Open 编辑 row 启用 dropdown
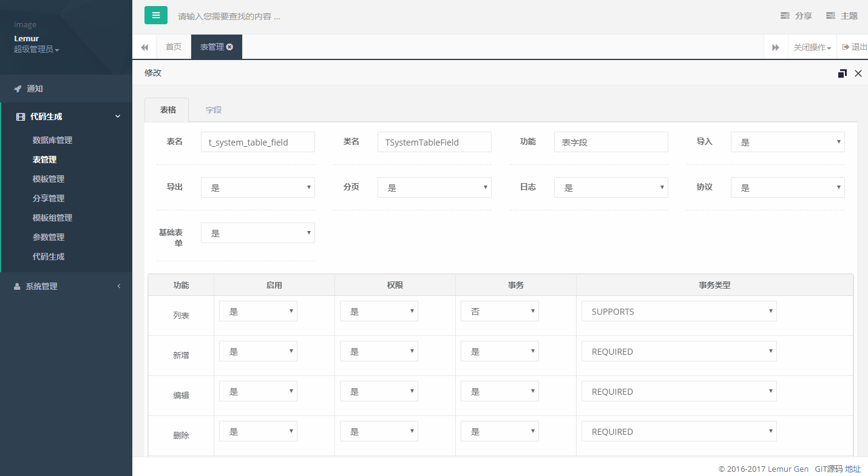 pos(258,391)
